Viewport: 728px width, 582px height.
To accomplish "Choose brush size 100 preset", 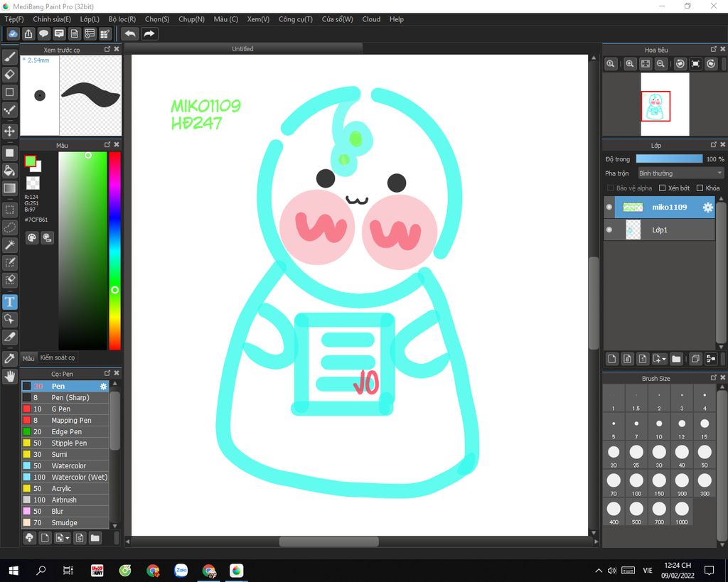I will 636,484.
